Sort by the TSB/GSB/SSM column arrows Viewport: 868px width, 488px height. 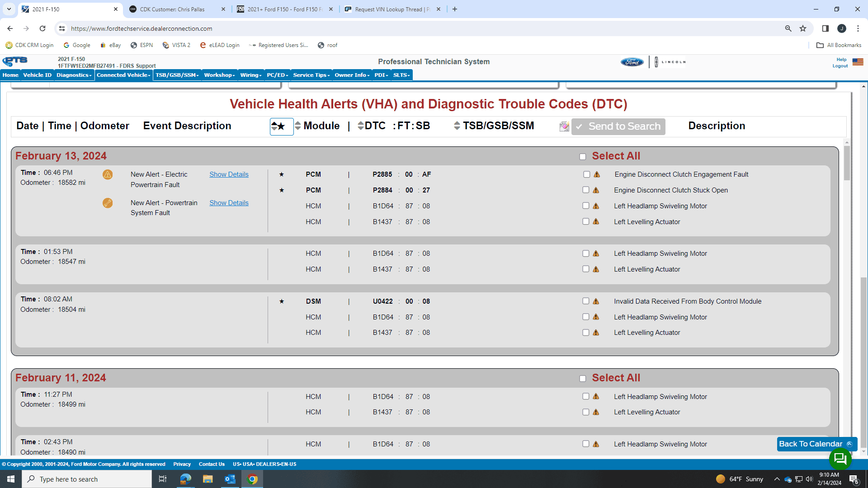pos(457,126)
